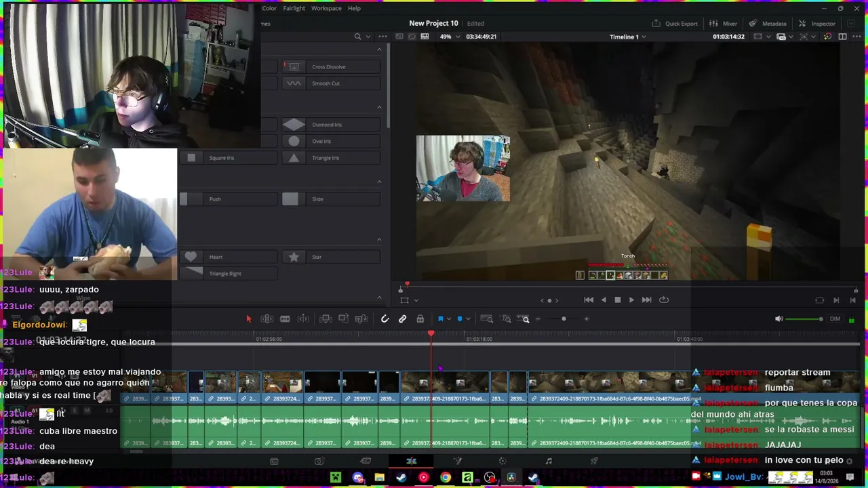Open the marker color dropdown arrow
The height and width of the screenshot is (488, 868).
(x=468, y=319)
